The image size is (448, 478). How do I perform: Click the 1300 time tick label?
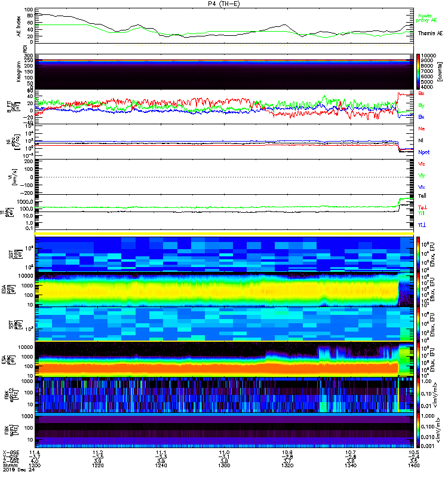[x=224, y=465]
